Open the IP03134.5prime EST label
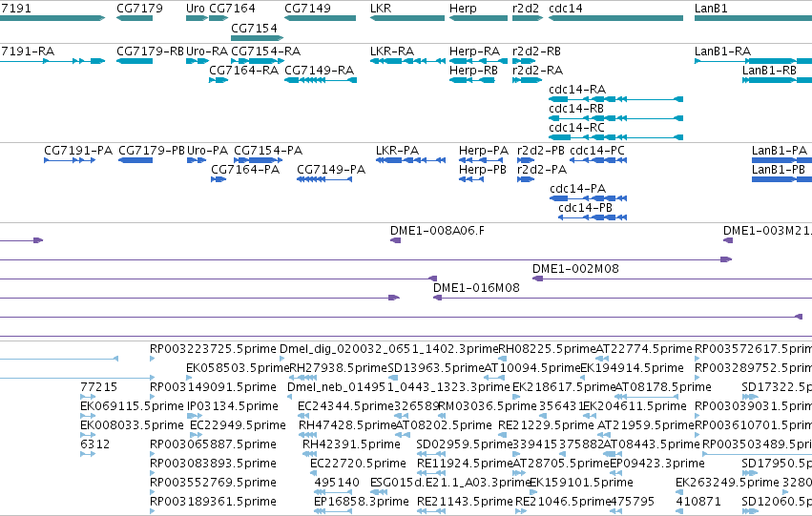 tap(233, 407)
